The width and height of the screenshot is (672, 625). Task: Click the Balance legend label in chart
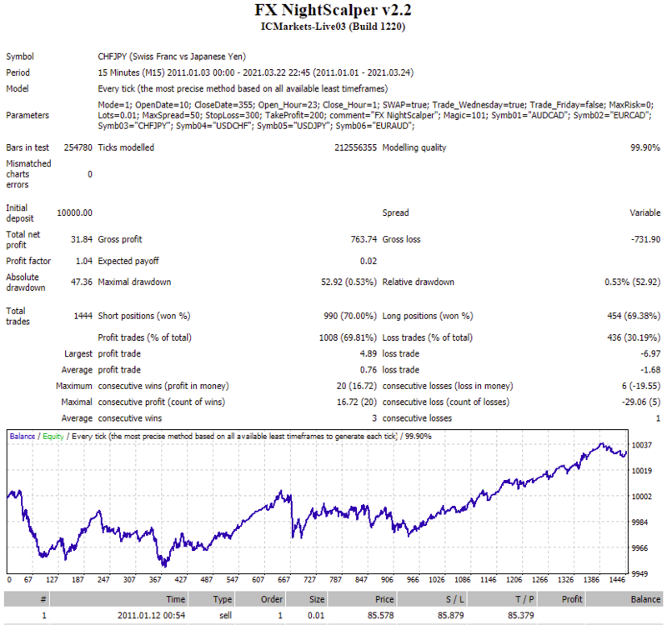pyautogui.click(x=23, y=437)
